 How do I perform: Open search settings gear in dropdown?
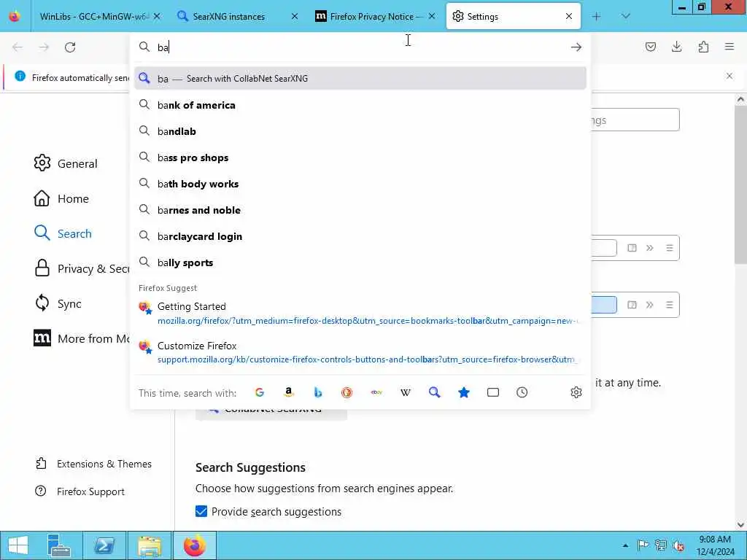point(576,392)
